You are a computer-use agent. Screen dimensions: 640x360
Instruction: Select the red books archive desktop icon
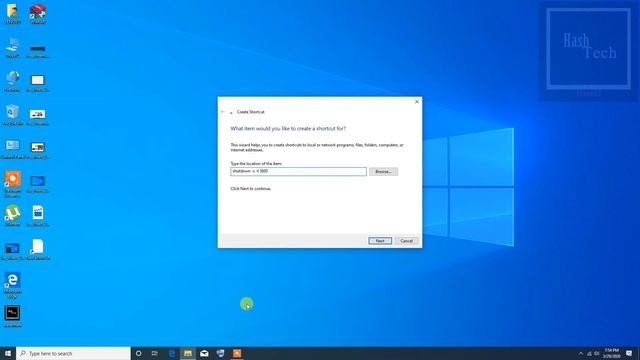[38, 14]
